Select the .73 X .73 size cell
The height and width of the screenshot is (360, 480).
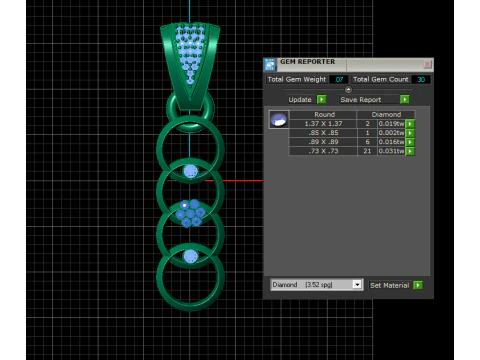click(x=323, y=151)
